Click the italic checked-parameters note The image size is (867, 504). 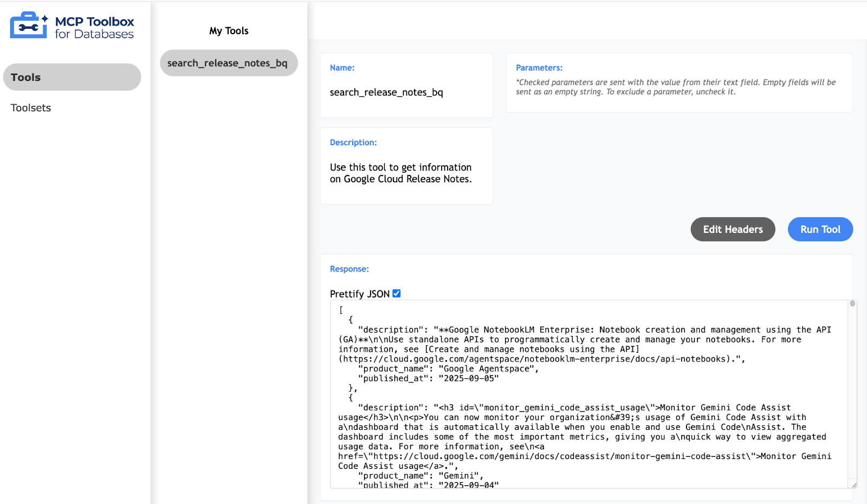tap(675, 87)
